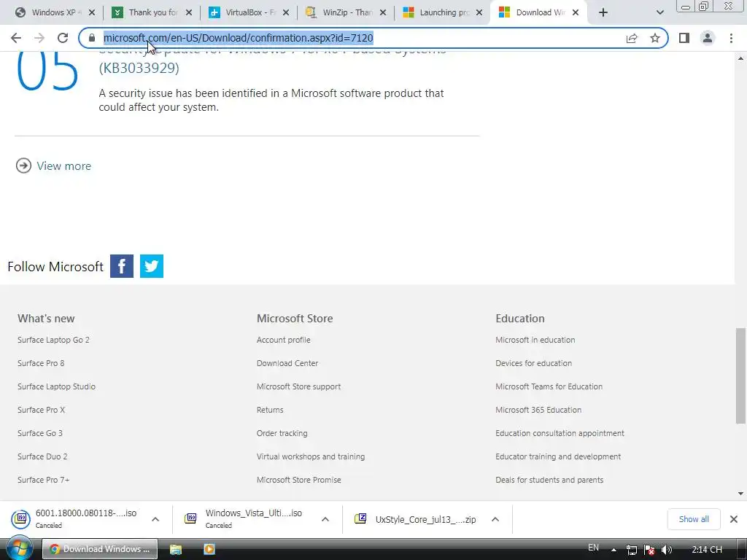Click the network tray icon

(x=631, y=550)
